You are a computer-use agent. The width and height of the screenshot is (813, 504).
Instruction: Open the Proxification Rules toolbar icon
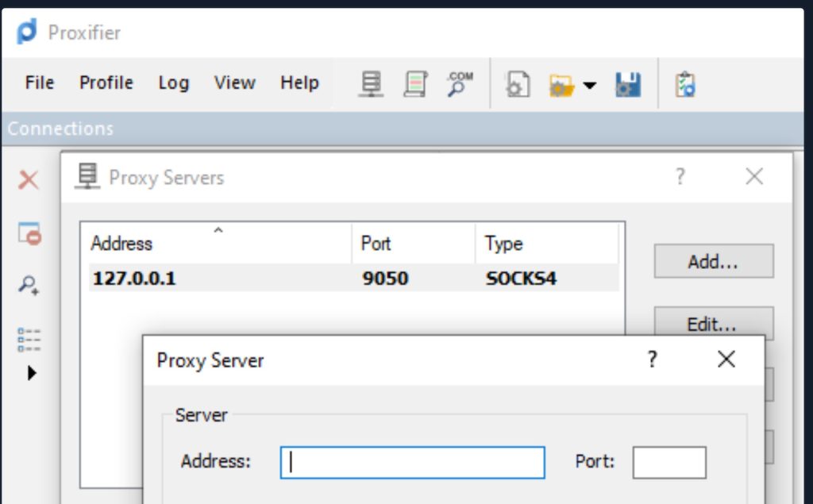click(415, 84)
